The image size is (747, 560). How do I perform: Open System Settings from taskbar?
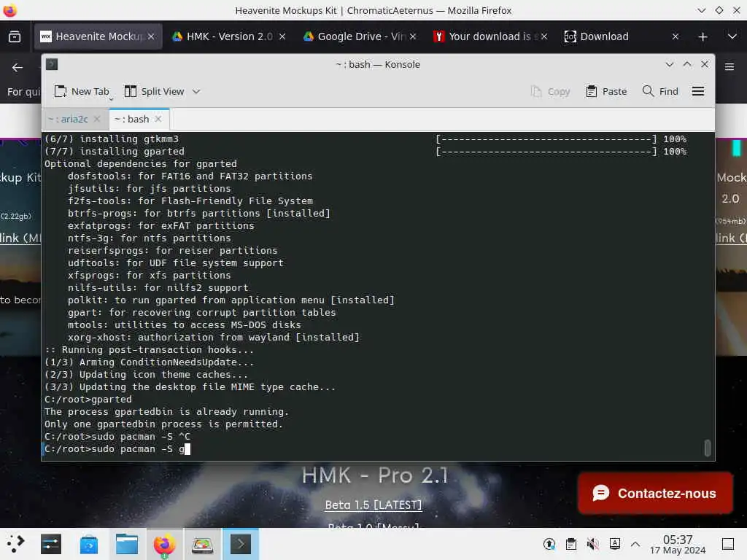coord(51,544)
